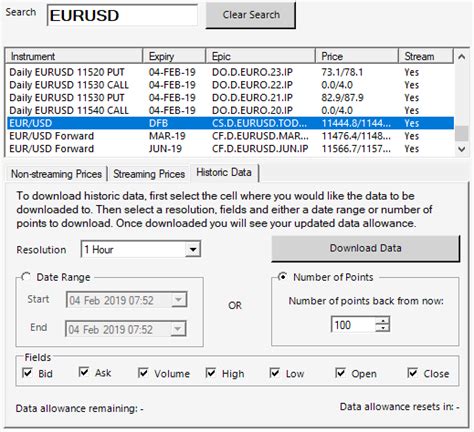The height and width of the screenshot is (432, 474).
Task: Click the Download Data button
Action: pyautogui.click(x=366, y=248)
